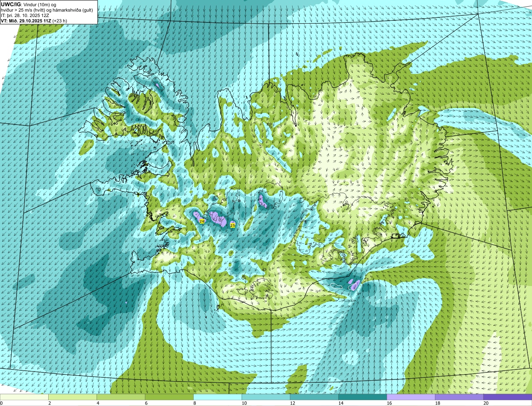Screen dimensions: 532x406
Task: Click the scale label '4'
Action: 98,403
